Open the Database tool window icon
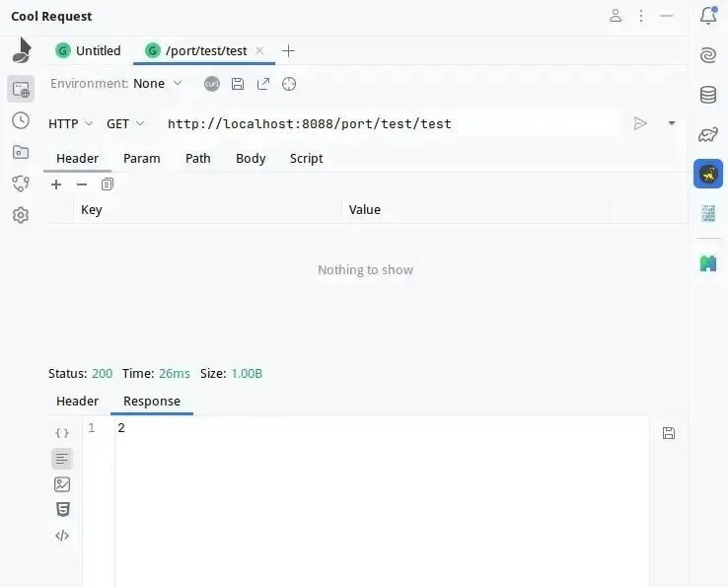 pyautogui.click(x=708, y=95)
